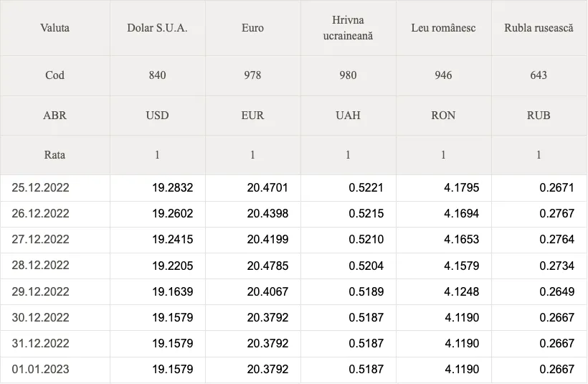Click the Hrivna ucraineană header cell

[x=348, y=28]
